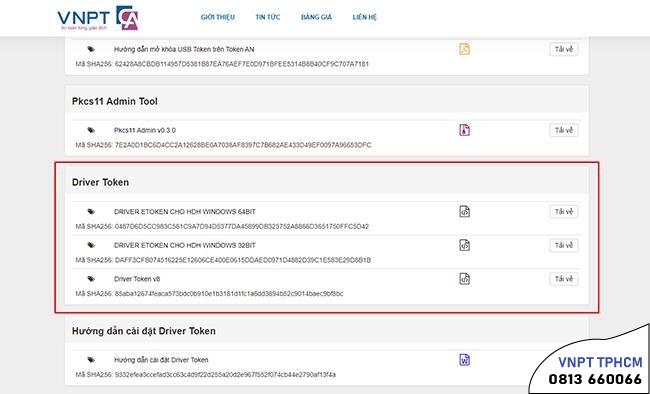This screenshot has height=394, width=650.
Task: Download Pkcs11 Admin v0.3.0 via Tải về
Action: click(564, 130)
